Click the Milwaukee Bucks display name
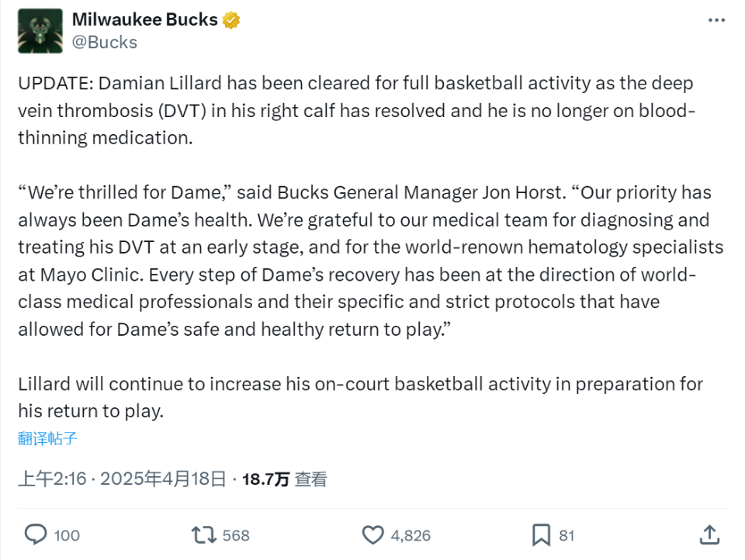Screen dimensions: 745x560 [145, 19]
